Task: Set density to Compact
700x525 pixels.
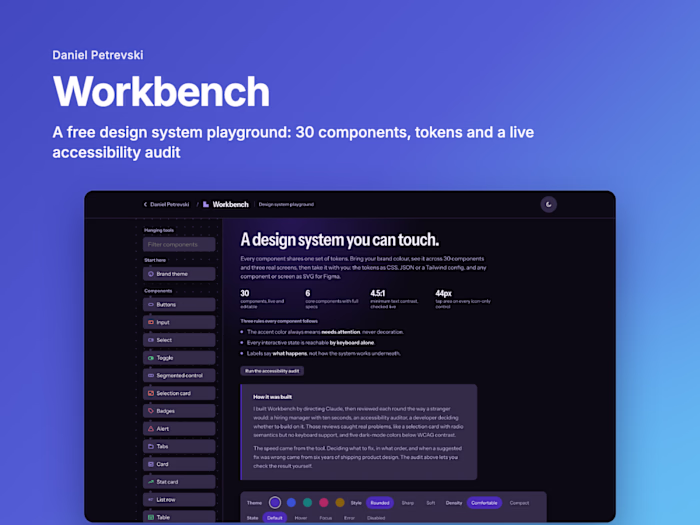Action: click(519, 503)
